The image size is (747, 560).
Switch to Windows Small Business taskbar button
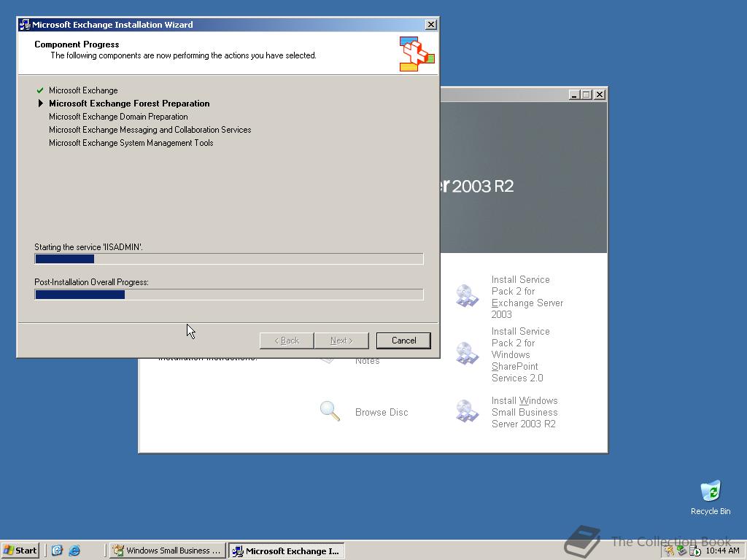click(x=168, y=551)
